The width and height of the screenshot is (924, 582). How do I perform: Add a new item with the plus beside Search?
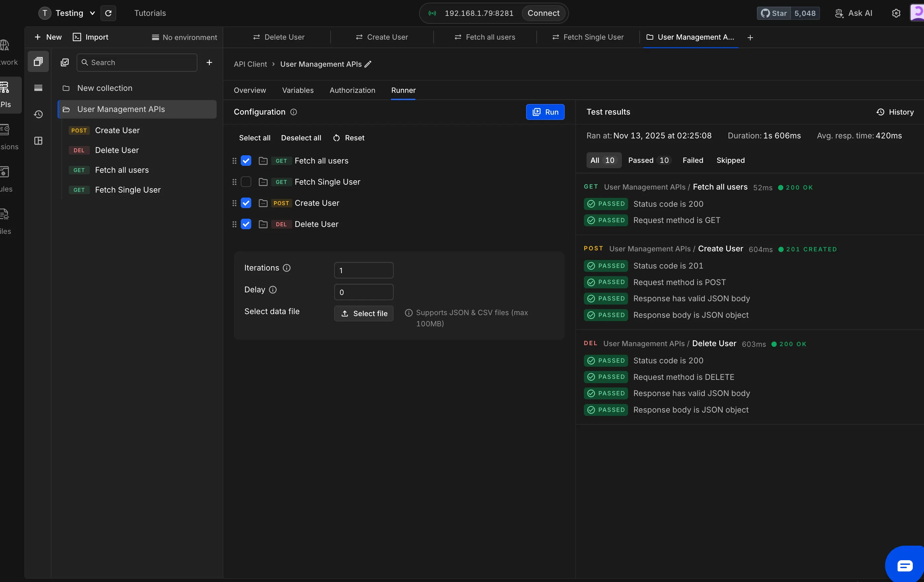(209, 62)
